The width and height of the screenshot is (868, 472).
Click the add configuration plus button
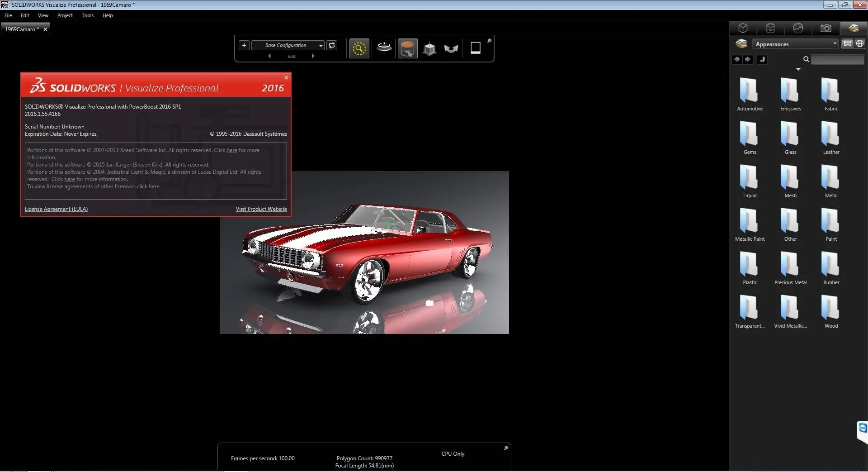click(244, 45)
